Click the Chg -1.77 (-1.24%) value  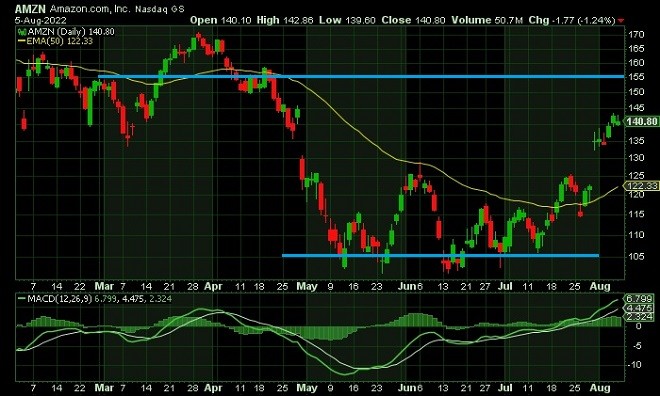tap(572, 20)
